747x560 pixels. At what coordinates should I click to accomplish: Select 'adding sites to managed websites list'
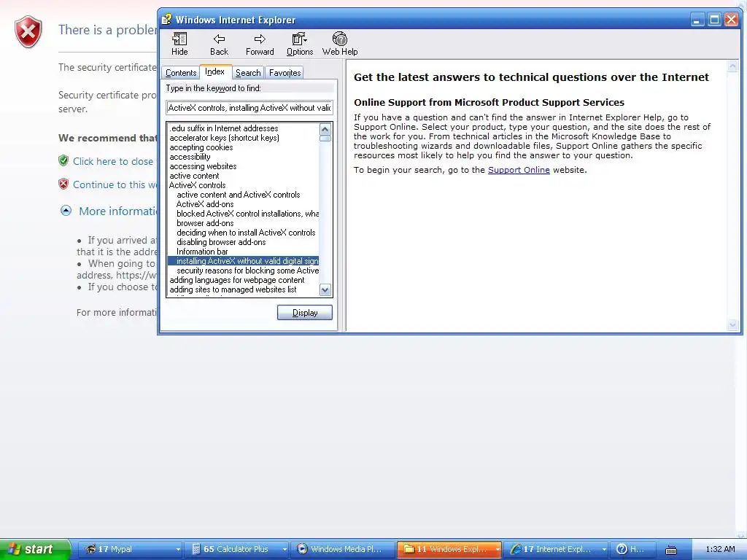tap(233, 289)
